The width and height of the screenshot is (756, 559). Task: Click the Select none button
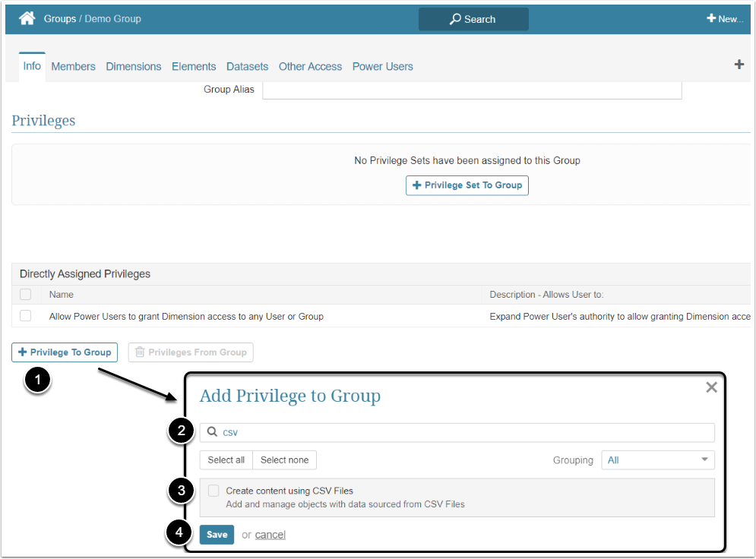[284, 460]
